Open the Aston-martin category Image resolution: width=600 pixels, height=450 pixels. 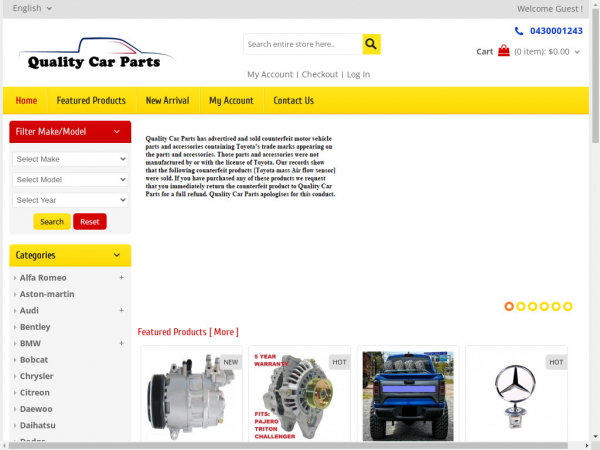tap(47, 294)
